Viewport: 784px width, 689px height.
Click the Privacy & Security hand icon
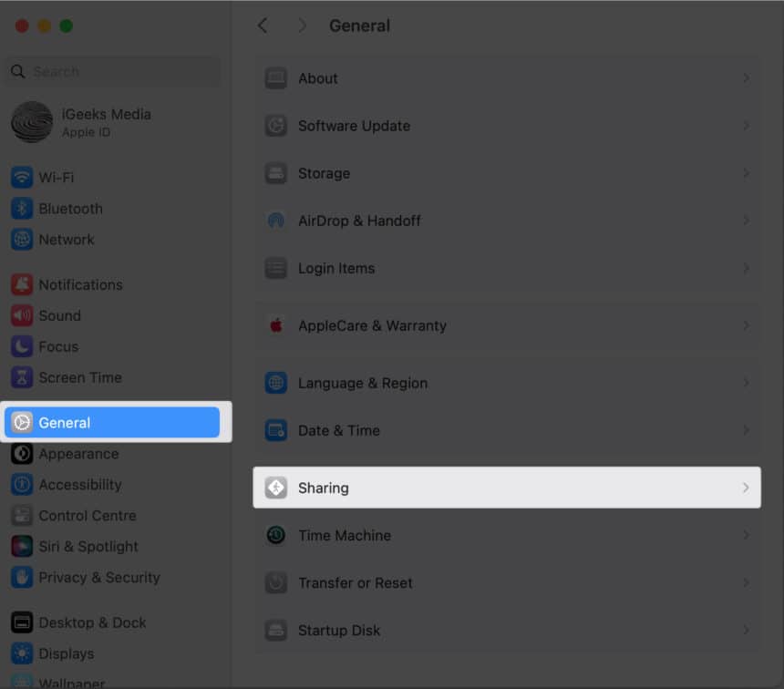pos(21,577)
